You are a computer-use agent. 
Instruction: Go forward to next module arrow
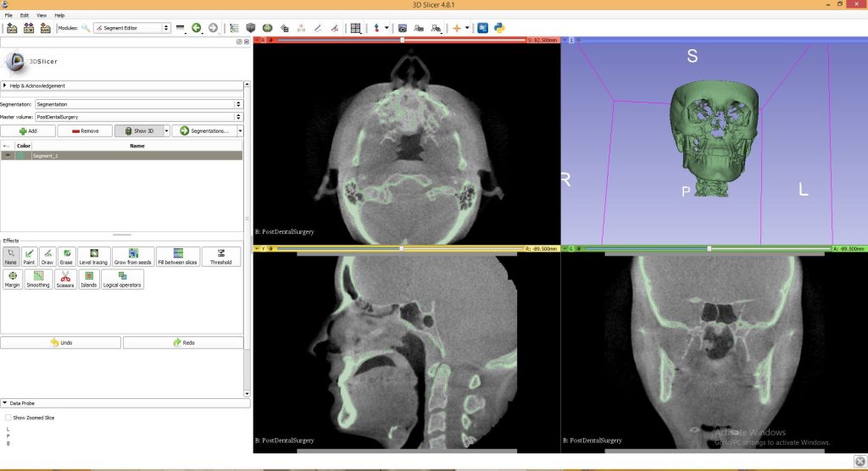click(x=213, y=28)
